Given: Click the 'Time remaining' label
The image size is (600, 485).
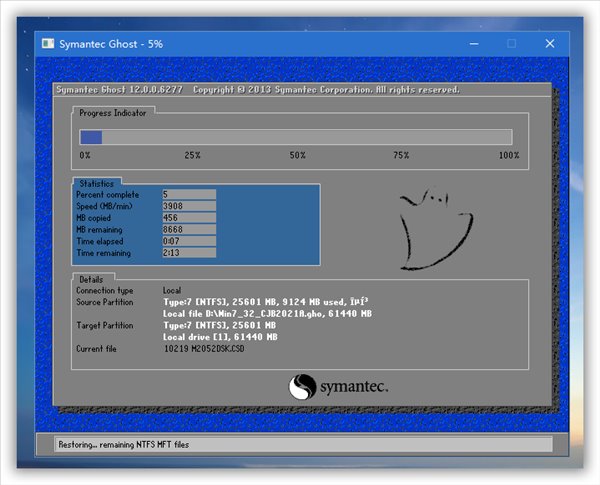Looking at the screenshot, I should 103,253.
